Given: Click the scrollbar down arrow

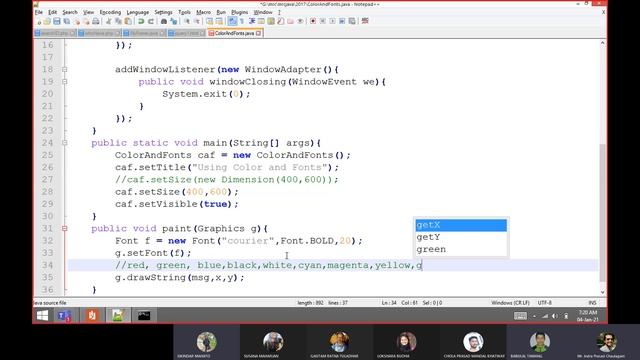Looking at the screenshot, I should tap(602, 292).
